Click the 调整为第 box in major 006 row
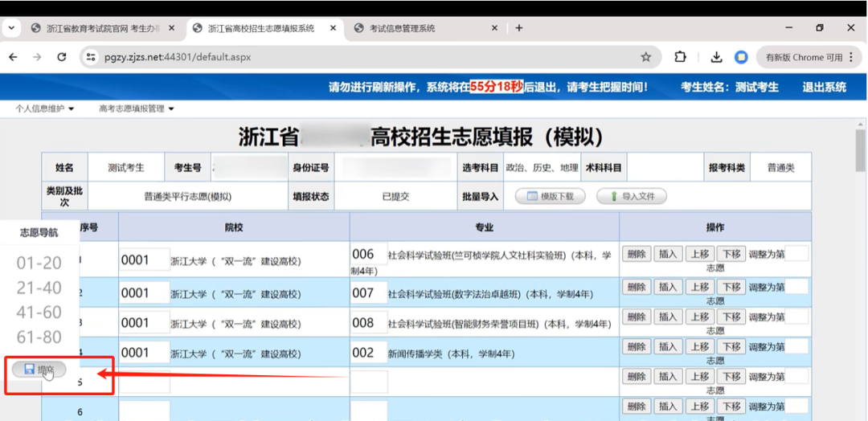This screenshot has width=868, height=421. click(796, 254)
